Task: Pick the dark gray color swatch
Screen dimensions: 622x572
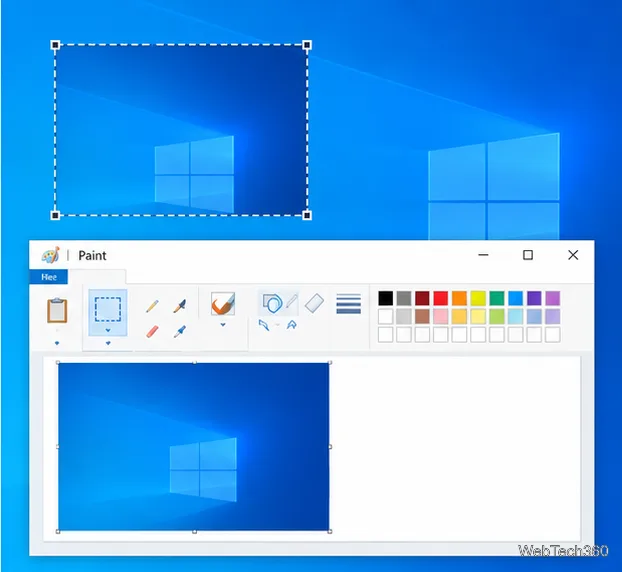Action: tap(404, 298)
